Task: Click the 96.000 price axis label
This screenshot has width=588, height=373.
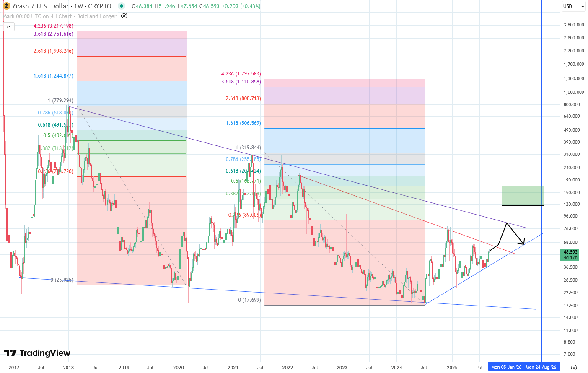Action: 571,216
